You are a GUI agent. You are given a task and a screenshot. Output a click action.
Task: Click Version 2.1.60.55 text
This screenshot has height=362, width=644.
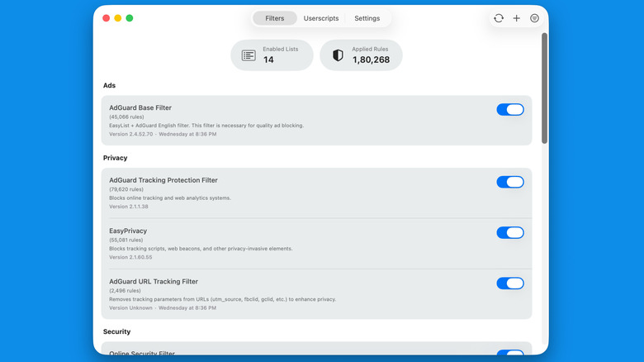pyautogui.click(x=130, y=257)
